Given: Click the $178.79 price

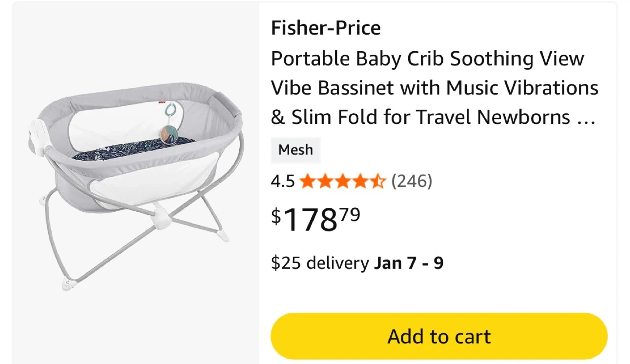Looking at the screenshot, I should (x=315, y=220).
